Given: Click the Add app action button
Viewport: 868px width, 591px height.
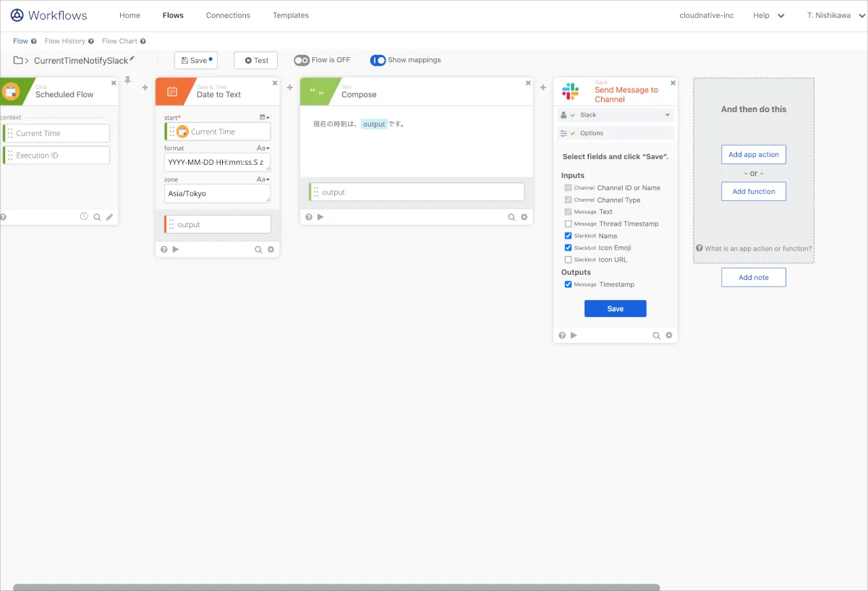Looking at the screenshot, I should pyautogui.click(x=753, y=155).
